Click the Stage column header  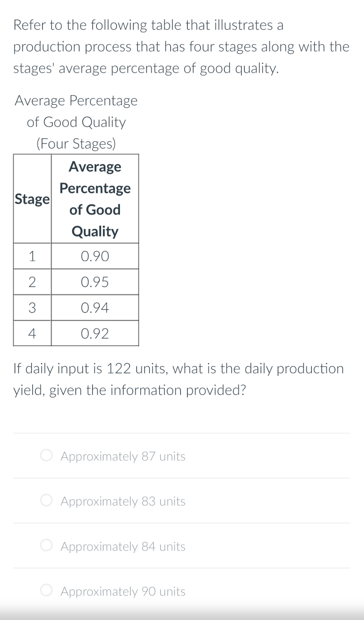coord(32,199)
